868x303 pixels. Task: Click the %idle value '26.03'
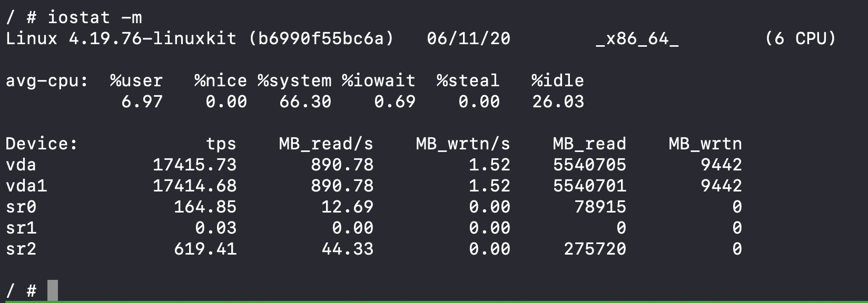click(x=558, y=102)
